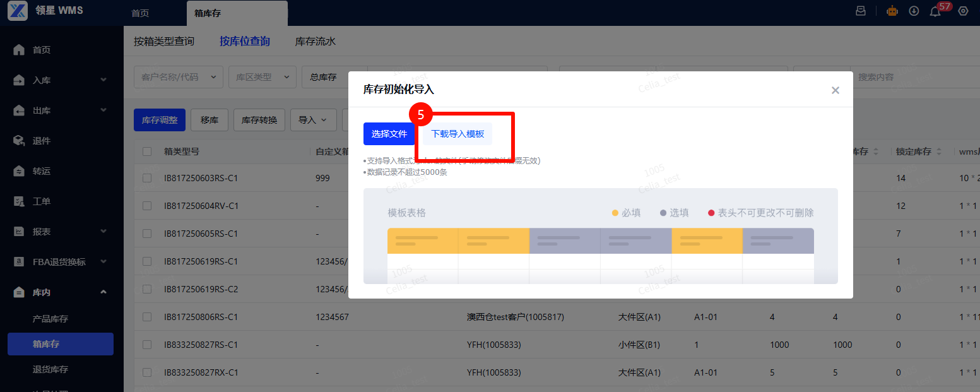Screen dimensions: 980x392
Task: Click cell 澳西仓test客户(1005817)
Action: pos(516,317)
